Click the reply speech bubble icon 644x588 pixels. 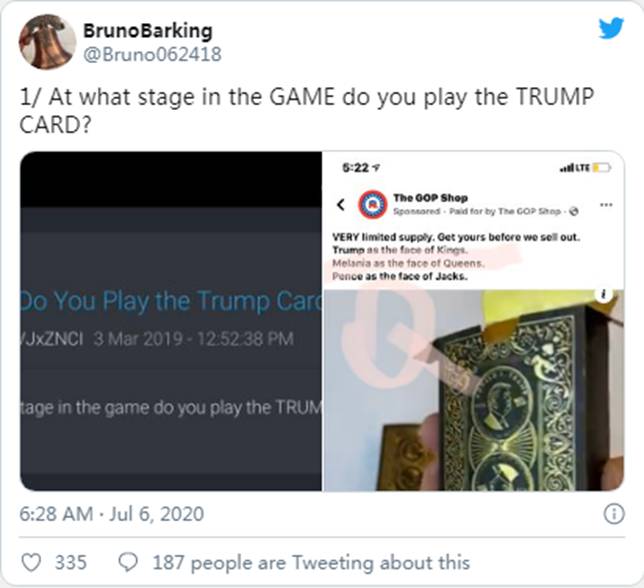pos(128,562)
